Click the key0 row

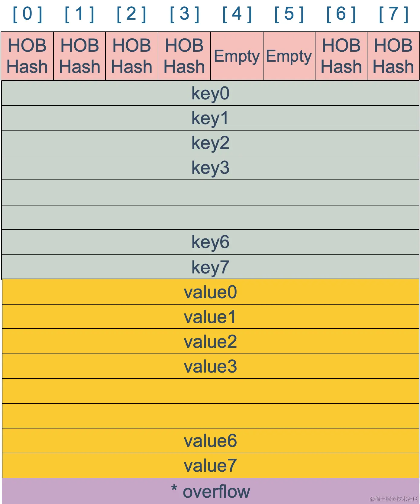(210, 93)
